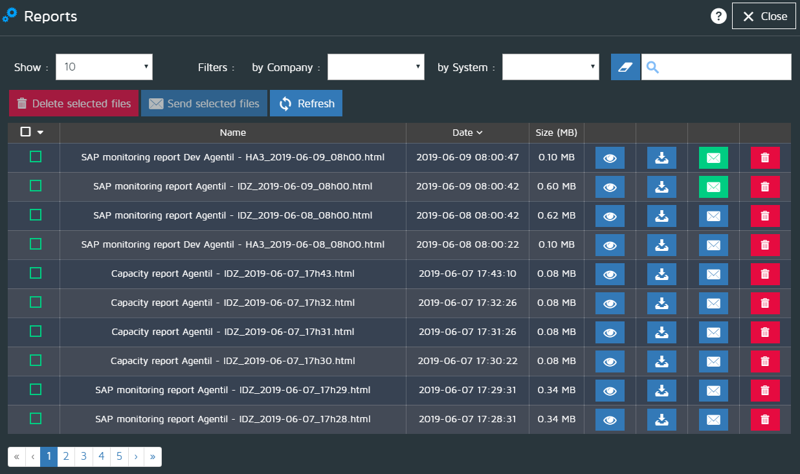Click the help question mark icon
Viewport: 800px width, 474px height.
718,16
